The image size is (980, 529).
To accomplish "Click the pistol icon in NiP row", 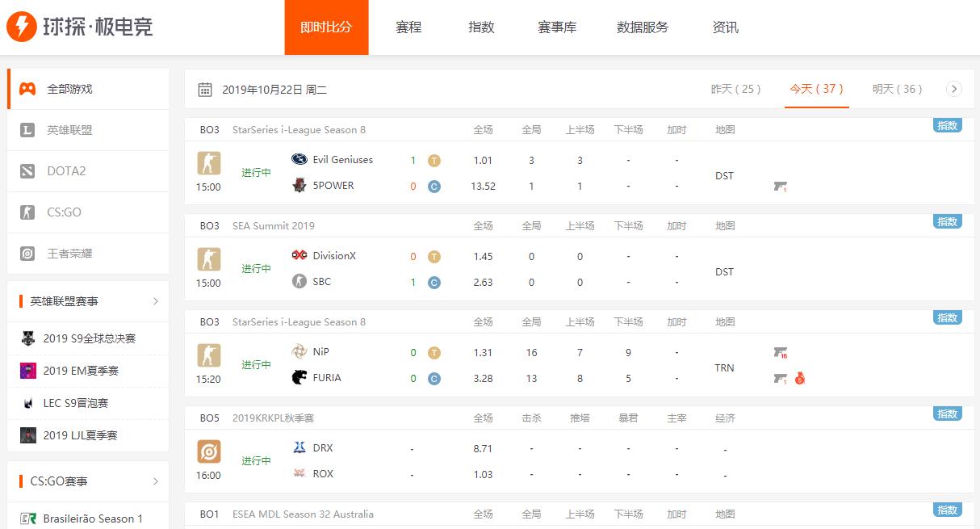I will click(x=780, y=353).
